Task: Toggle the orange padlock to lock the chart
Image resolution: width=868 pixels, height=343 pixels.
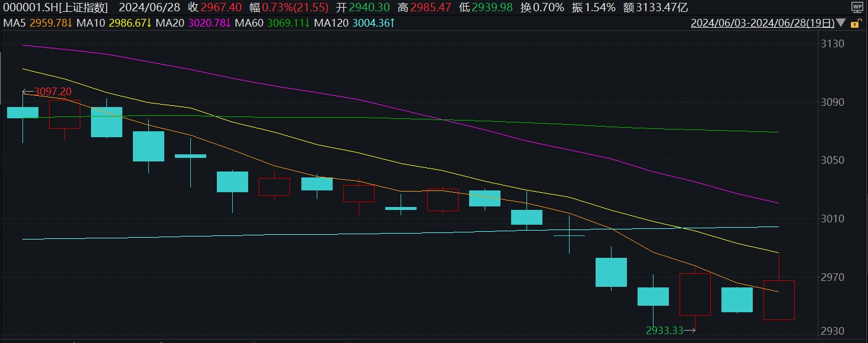Action: (858, 23)
